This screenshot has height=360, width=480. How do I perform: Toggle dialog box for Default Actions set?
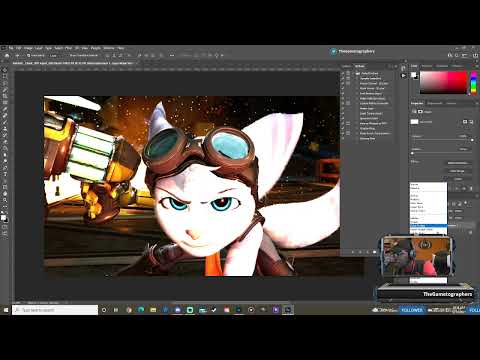(348, 73)
